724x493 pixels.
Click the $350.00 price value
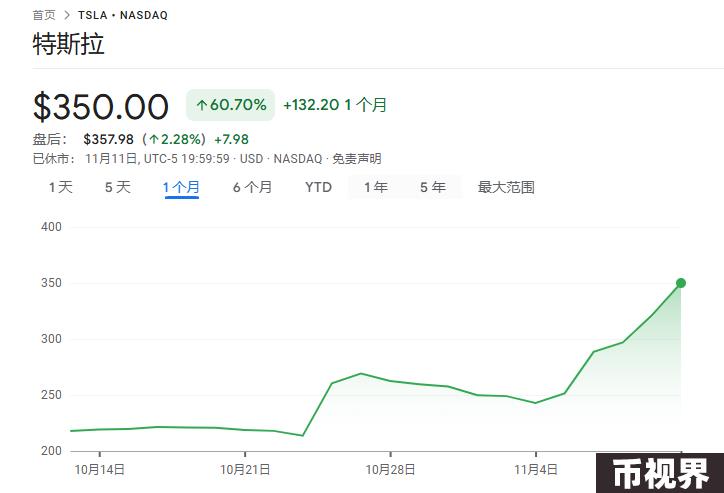coord(101,107)
